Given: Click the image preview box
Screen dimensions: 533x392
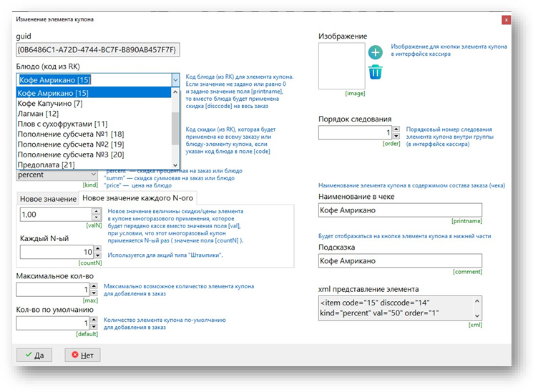Looking at the screenshot, I should (x=341, y=66).
